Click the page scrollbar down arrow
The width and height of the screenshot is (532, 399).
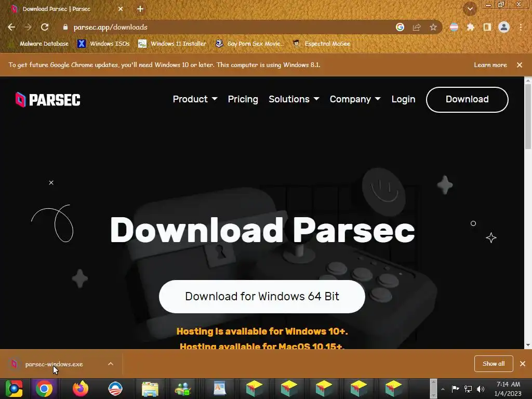tap(528, 345)
